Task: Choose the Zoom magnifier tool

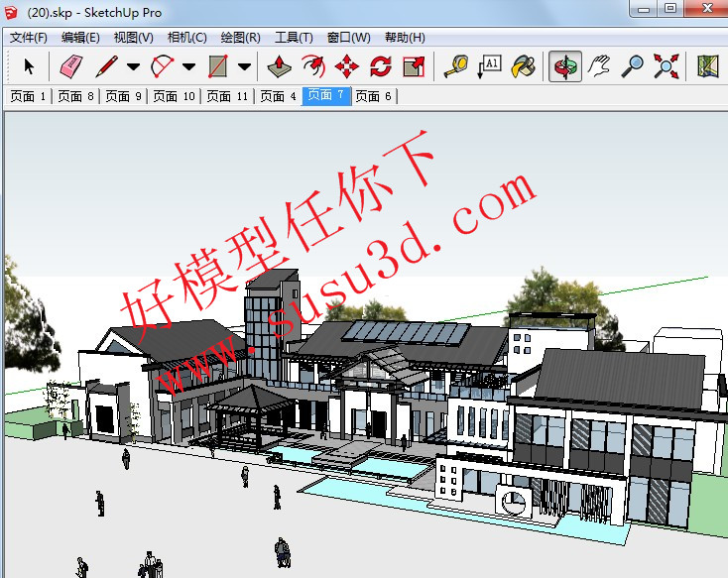Action: [x=633, y=66]
